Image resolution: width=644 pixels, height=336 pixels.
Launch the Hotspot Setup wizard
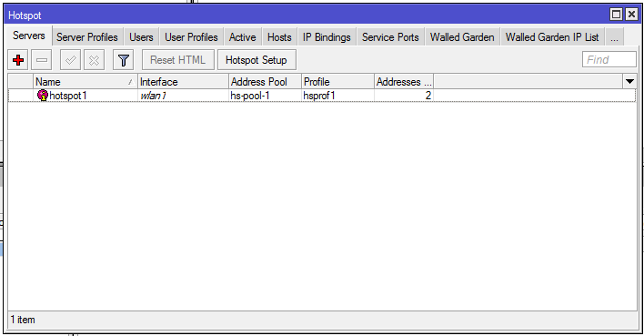click(x=257, y=60)
